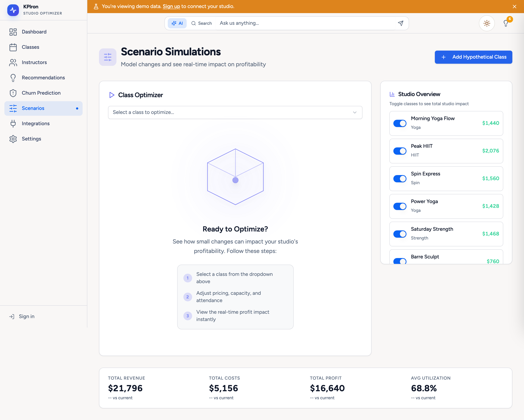The image size is (524, 420).
Task: Click the dropdown chevron arrow in Class Optimizer
Action: click(x=355, y=112)
